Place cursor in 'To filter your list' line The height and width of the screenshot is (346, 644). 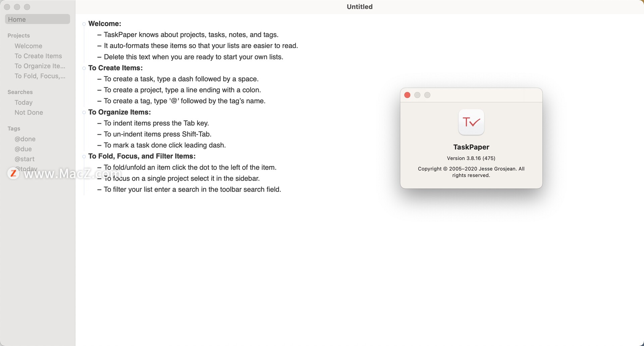point(192,189)
